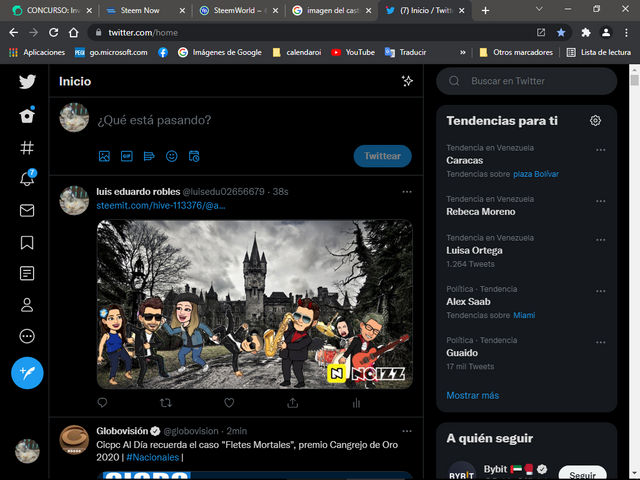Open the Traducir bookmark
This screenshot has height=480, width=640.
click(406, 52)
